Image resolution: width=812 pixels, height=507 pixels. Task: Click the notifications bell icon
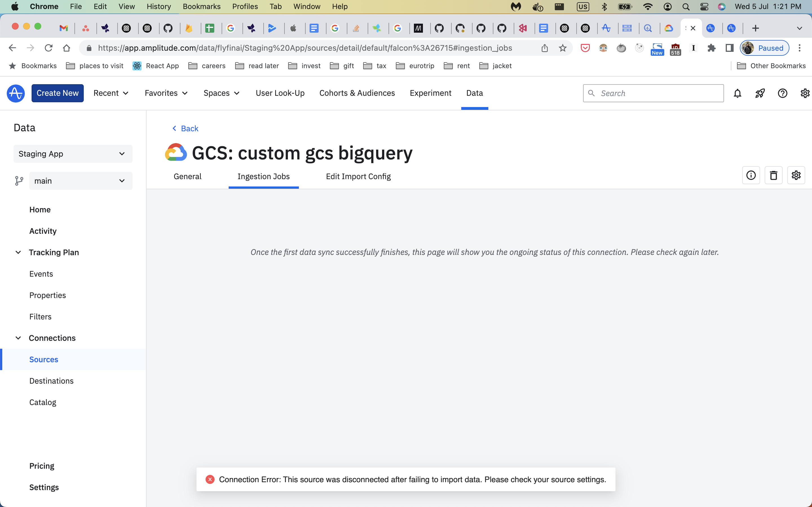(737, 93)
